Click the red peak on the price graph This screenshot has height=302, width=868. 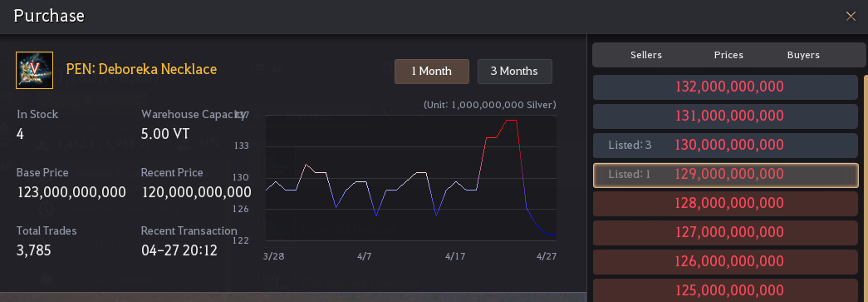511,121
